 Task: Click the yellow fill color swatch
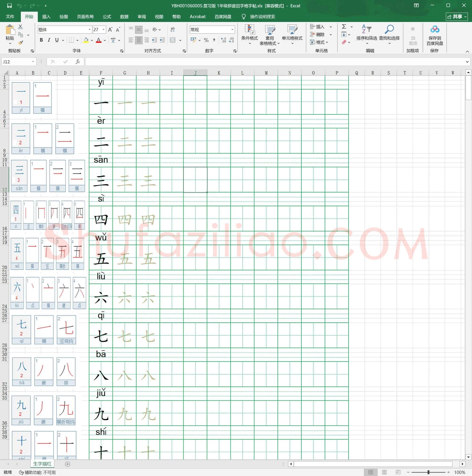pyautogui.click(x=86, y=40)
